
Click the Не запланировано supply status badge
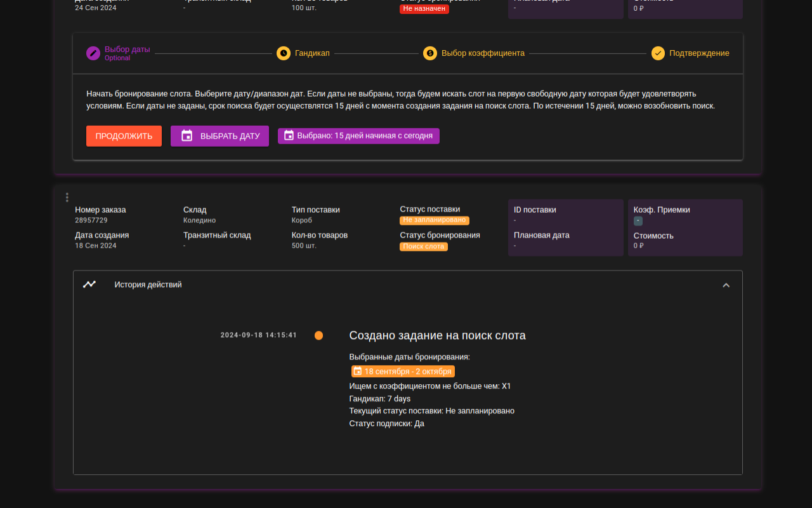pos(434,220)
